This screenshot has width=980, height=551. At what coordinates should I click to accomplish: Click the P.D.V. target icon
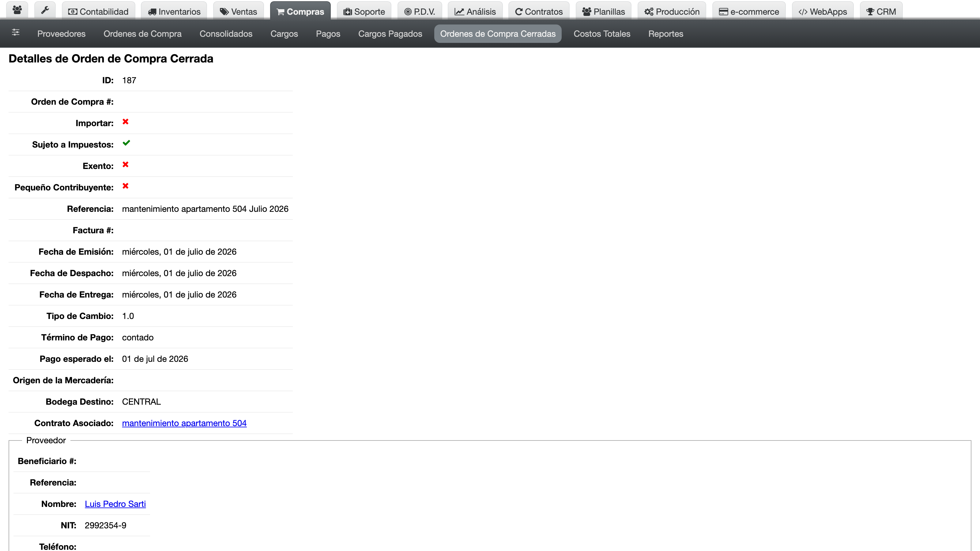click(408, 12)
